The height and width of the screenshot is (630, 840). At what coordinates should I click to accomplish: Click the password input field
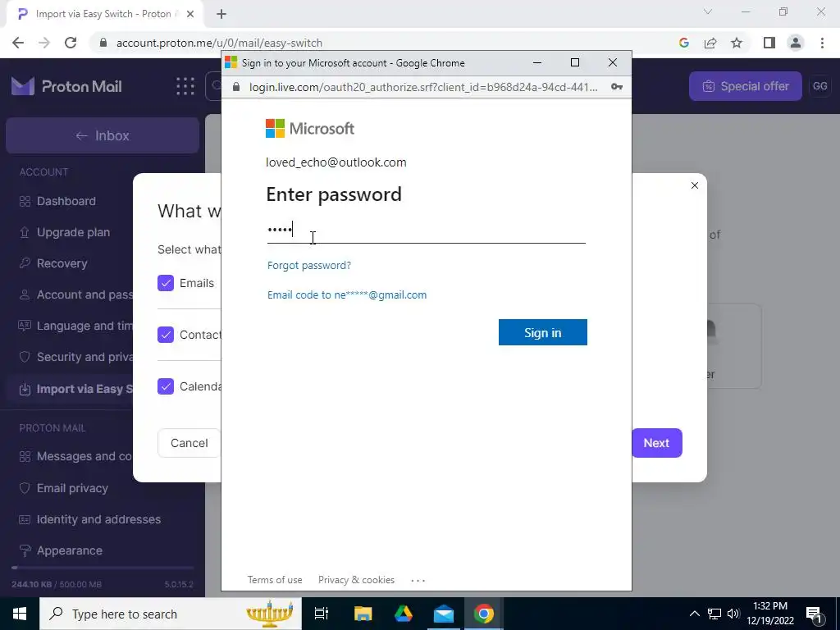tap(427, 231)
